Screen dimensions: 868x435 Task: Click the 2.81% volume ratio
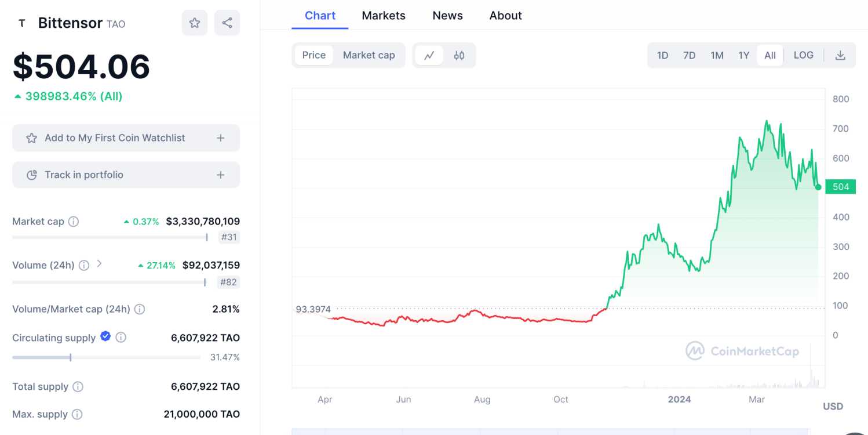[226, 309]
